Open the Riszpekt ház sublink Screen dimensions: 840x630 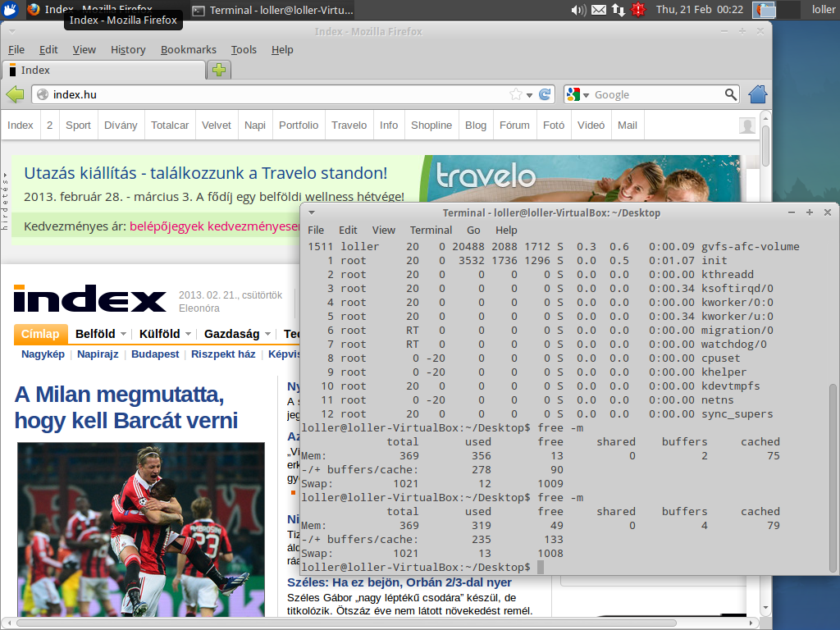223,354
